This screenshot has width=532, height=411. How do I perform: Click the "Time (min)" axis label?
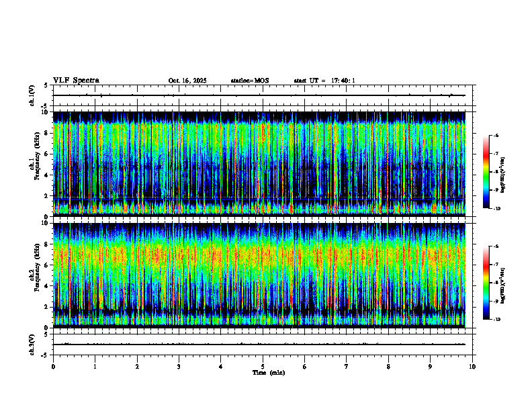(269, 373)
